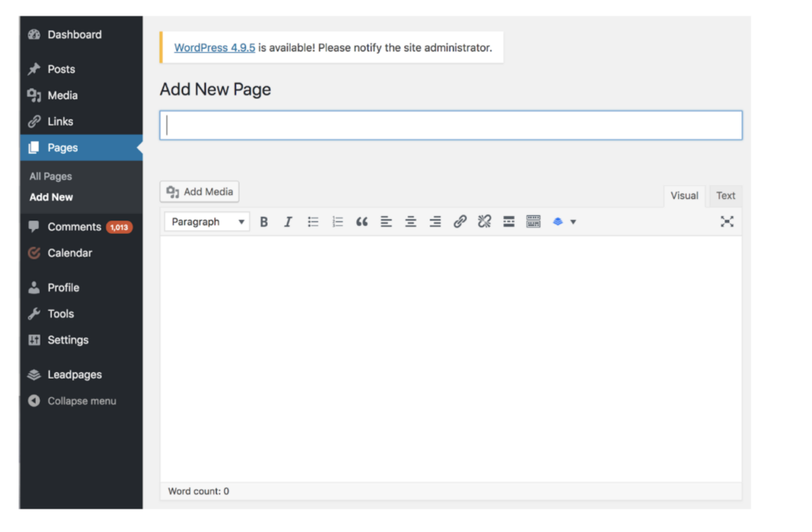Align text right
The width and height of the screenshot is (812, 532).
tap(435, 222)
